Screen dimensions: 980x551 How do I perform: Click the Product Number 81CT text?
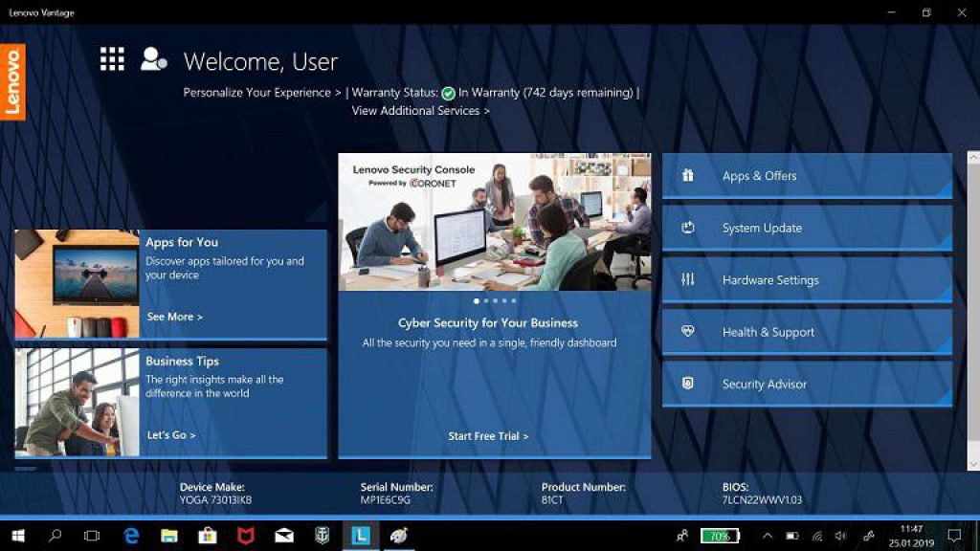[x=552, y=499]
